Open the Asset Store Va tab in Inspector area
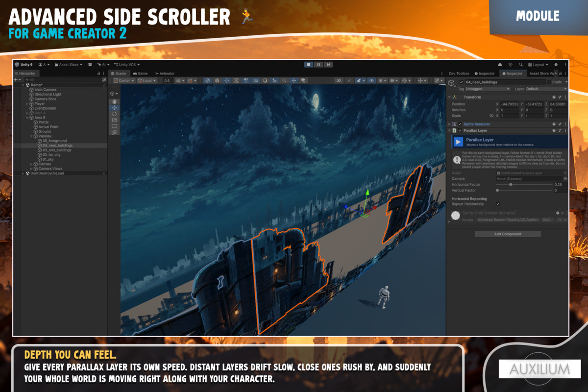588x392 pixels. [x=541, y=73]
